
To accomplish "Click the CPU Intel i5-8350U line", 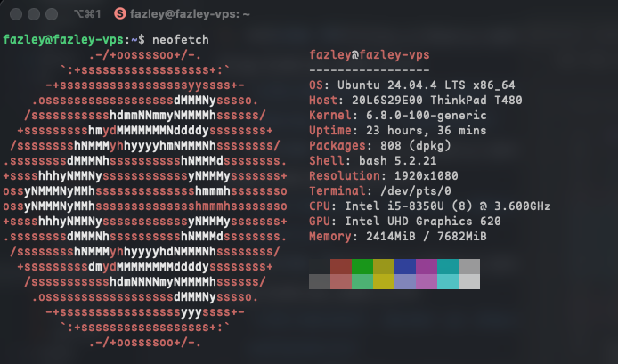I will (429, 206).
